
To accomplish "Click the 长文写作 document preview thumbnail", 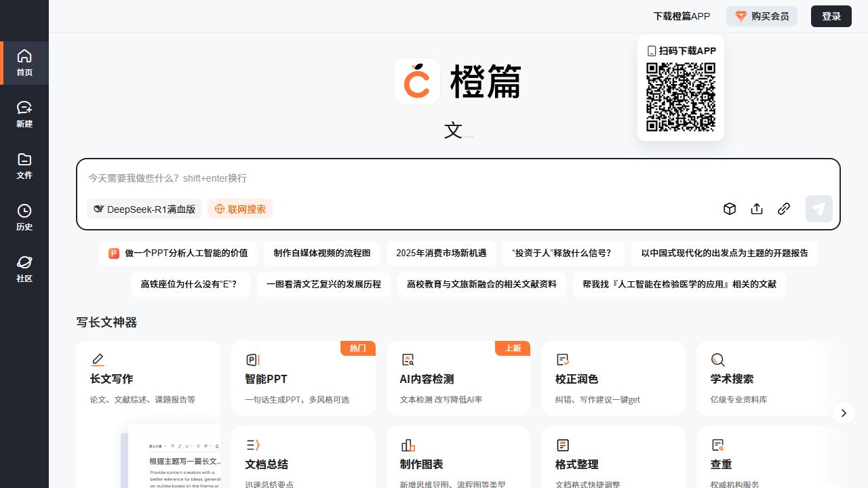I will pos(171,455).
